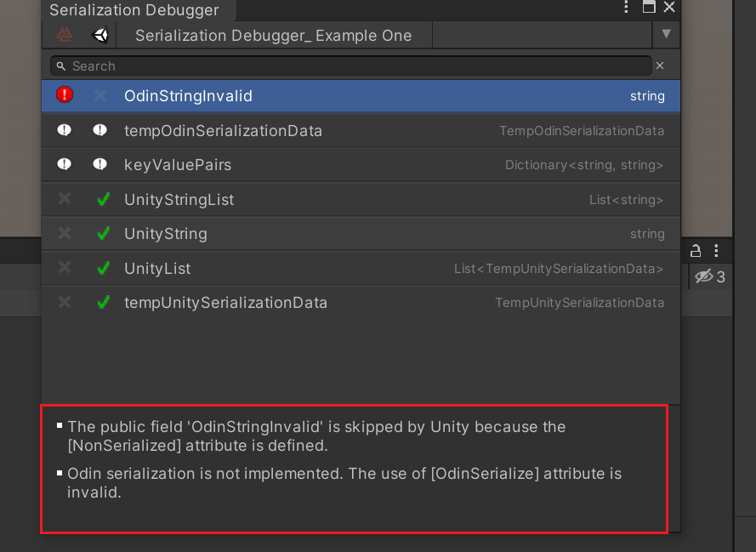Open the Serialization Debugger window options menu

pos(626,7)
